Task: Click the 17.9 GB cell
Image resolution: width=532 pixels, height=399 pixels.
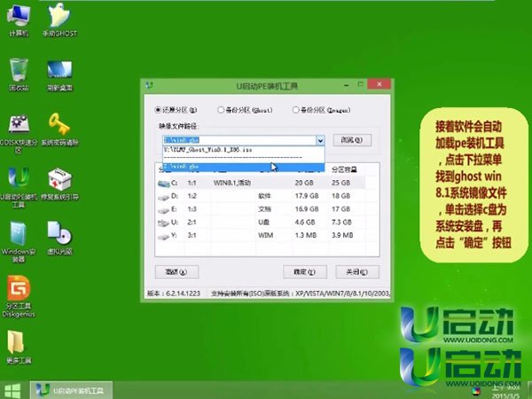Action: (307, 196)
